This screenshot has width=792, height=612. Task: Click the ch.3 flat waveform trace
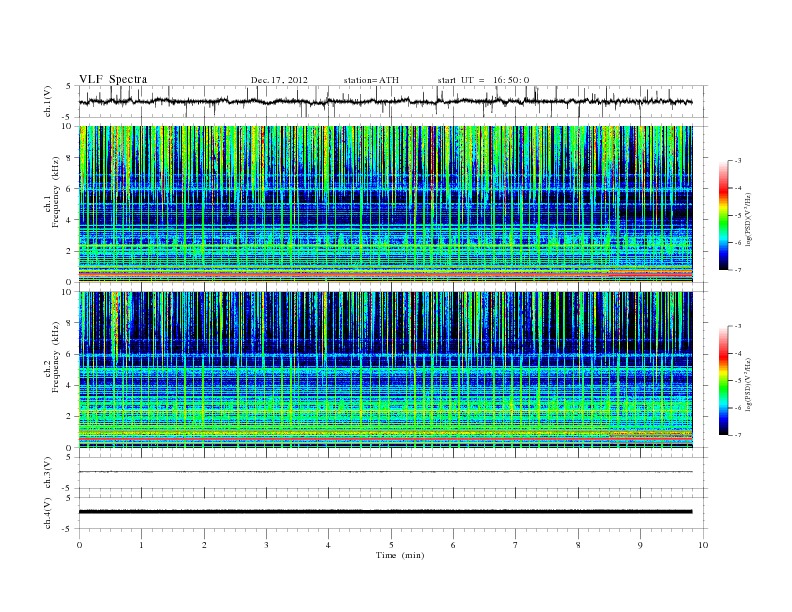coord(385,472)
